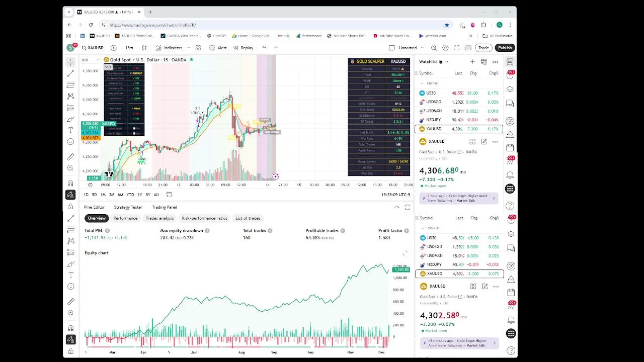
Task: Open the compare or add symbol plus icon
Action: [113, 48]
